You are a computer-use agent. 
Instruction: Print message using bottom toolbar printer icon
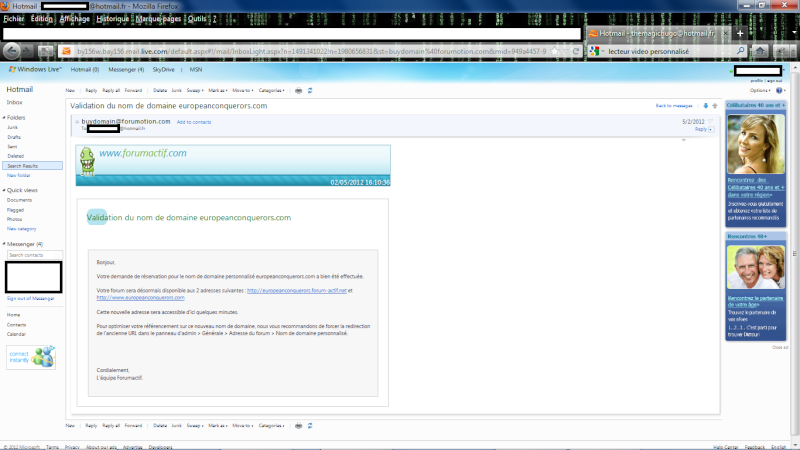pos(298,426)
